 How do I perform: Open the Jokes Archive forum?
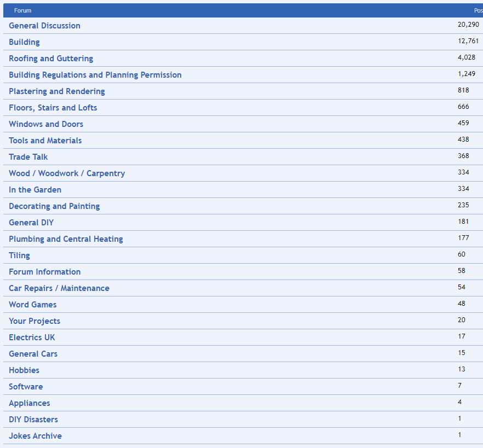click(x=35, y=436)
